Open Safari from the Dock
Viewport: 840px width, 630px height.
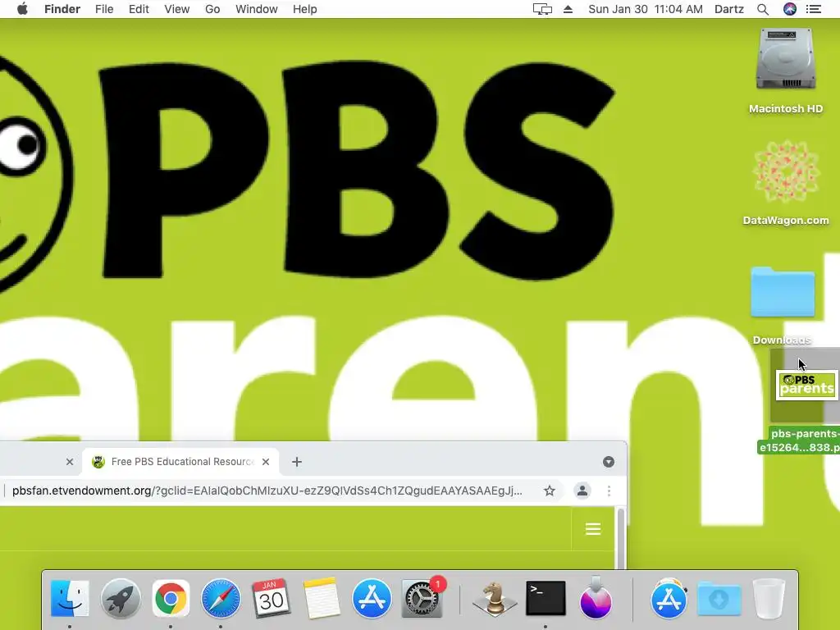click(x=221, y=598)
